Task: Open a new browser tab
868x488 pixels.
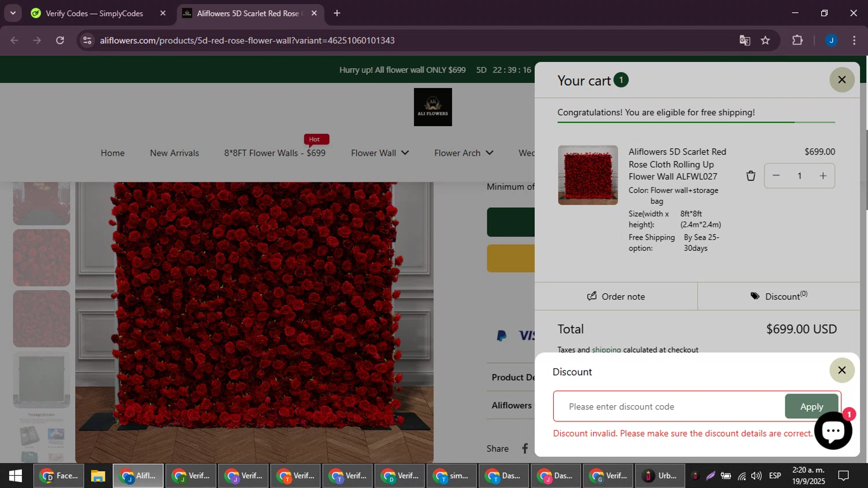Action: pyautogui.click(x=337, y=13)
